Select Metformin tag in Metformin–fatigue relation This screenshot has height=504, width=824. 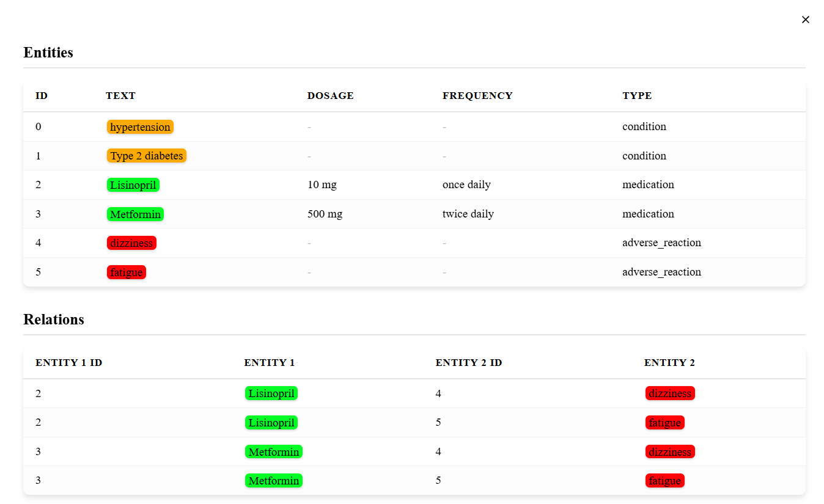[x=274, y=481]
